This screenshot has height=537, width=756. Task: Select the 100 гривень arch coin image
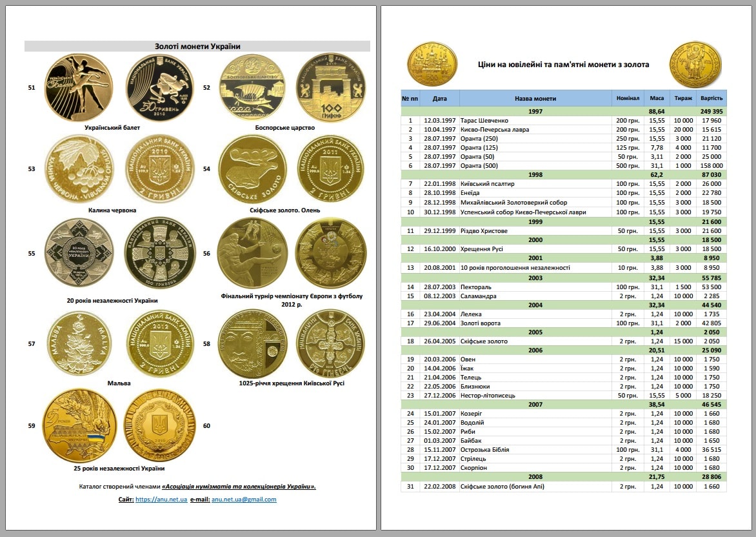330,88
